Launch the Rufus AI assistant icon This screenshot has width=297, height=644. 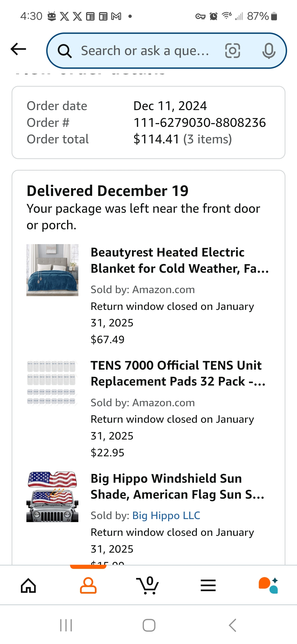click(x=268, y=585)
